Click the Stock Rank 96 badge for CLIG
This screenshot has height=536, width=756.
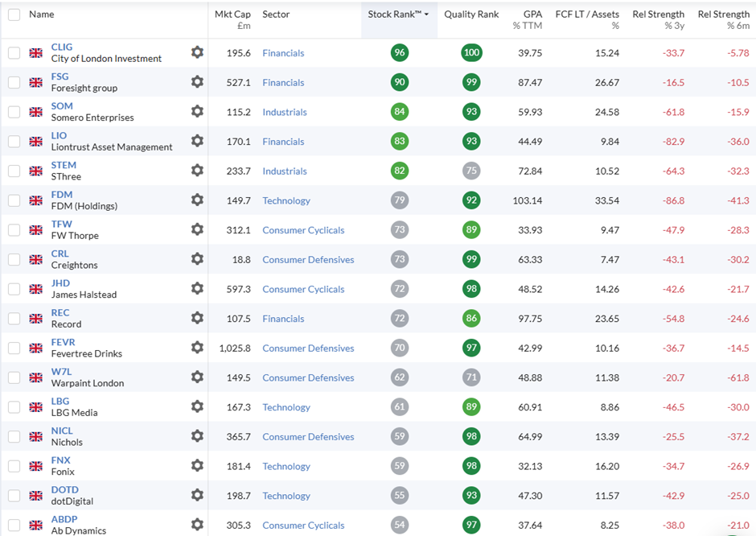pos(400,52)
